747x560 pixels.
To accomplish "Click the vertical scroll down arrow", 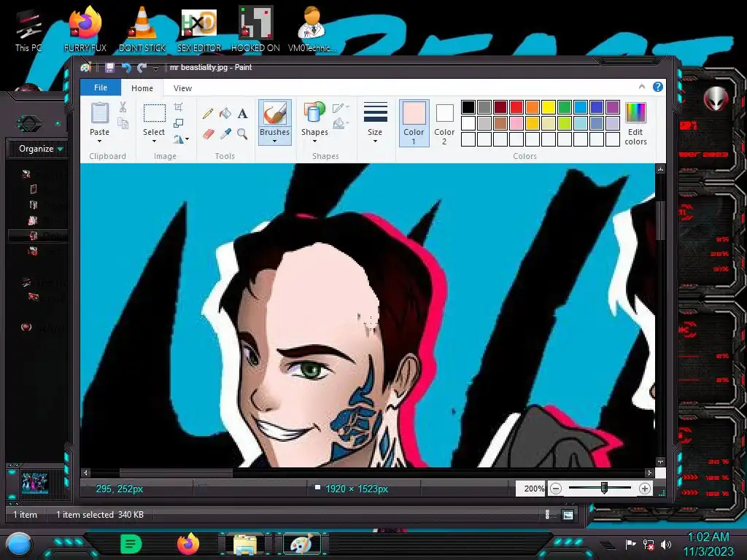I will 660,462.
